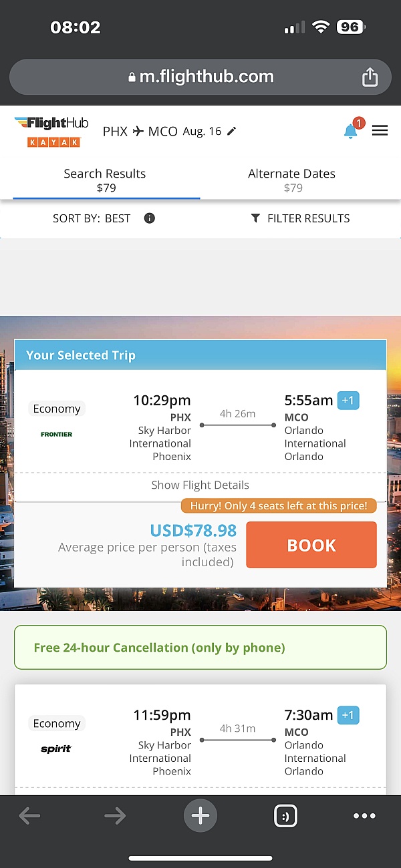Tap the +1 day badge on Frontier arrival
401x868 pixels.
pos(348,401)
